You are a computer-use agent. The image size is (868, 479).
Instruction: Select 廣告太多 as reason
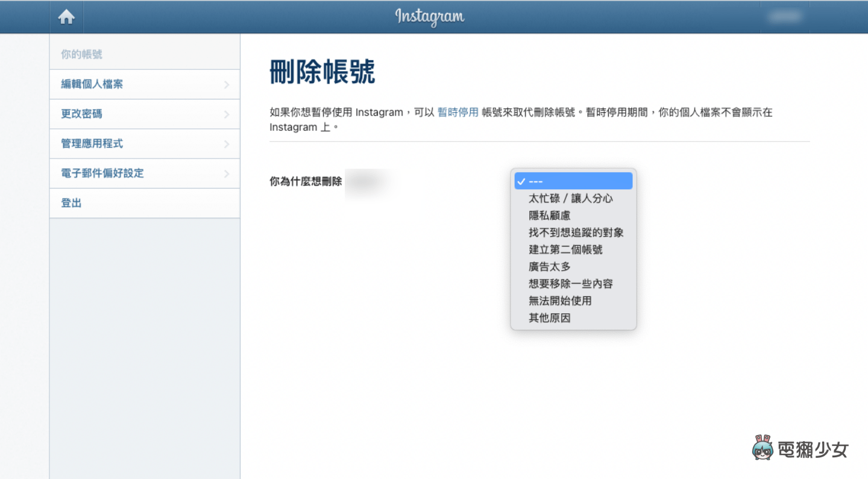549,266
